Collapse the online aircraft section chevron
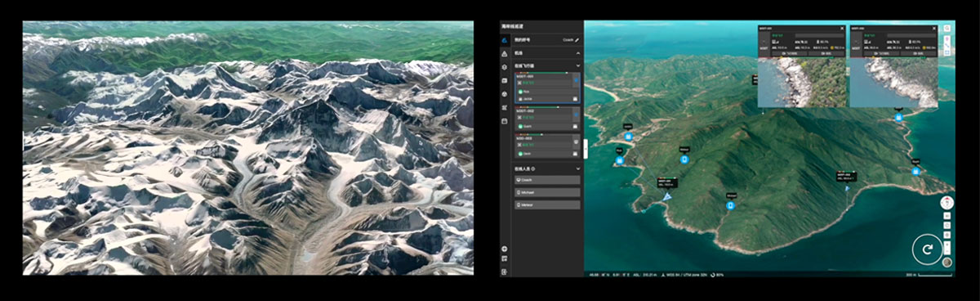The width and height of the screenshot is (980, 301). pos(578,65)
